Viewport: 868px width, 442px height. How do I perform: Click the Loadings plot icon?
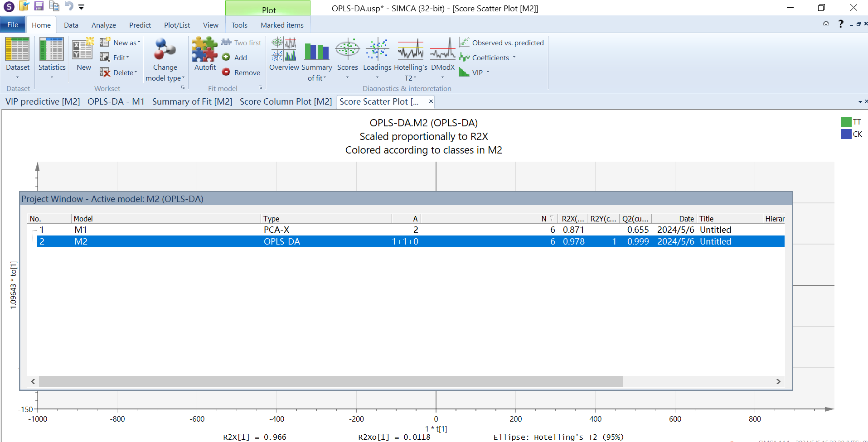377,50
